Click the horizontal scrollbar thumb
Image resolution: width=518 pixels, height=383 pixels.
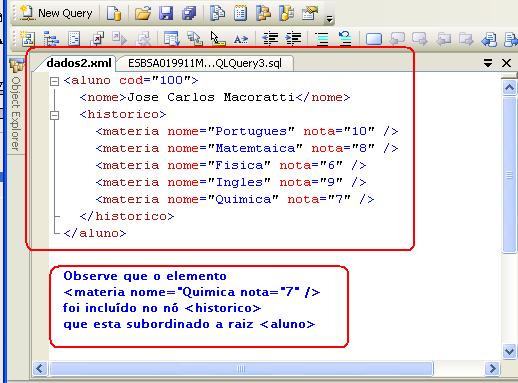pos(241,368)
